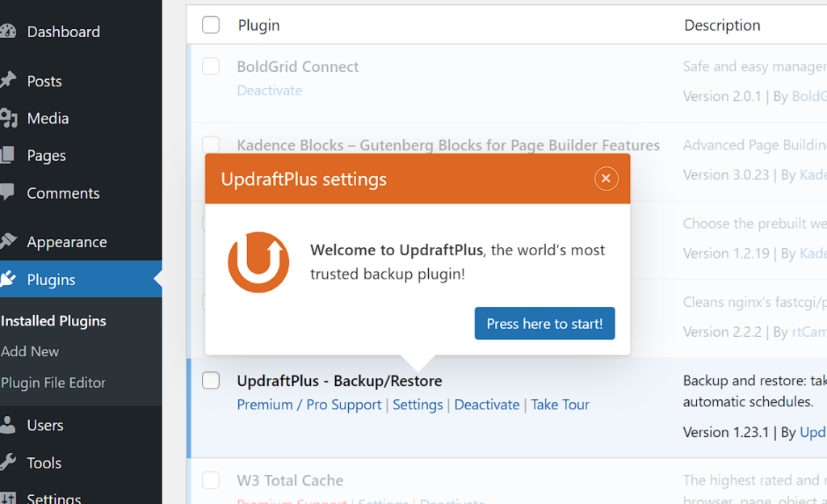Click the Tools wrench icon
This screenshot has height=504, width=827.
(8, 463)
